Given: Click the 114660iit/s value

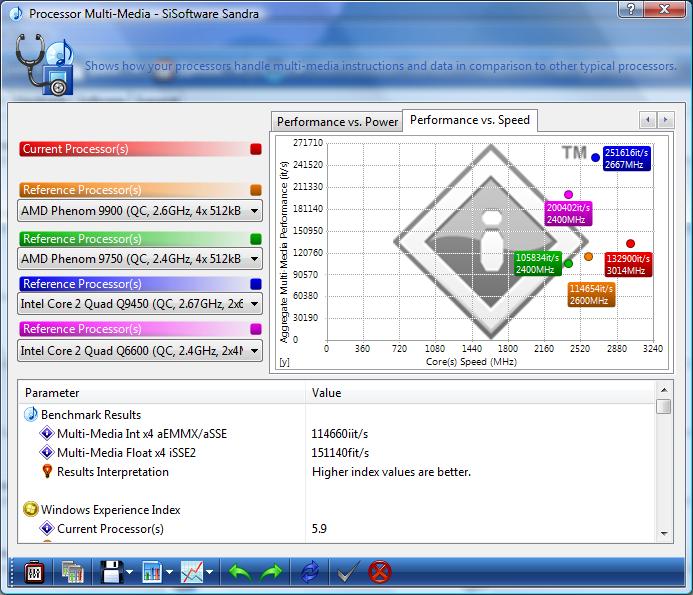Looking at the screenshot, I should click(339, 434).
